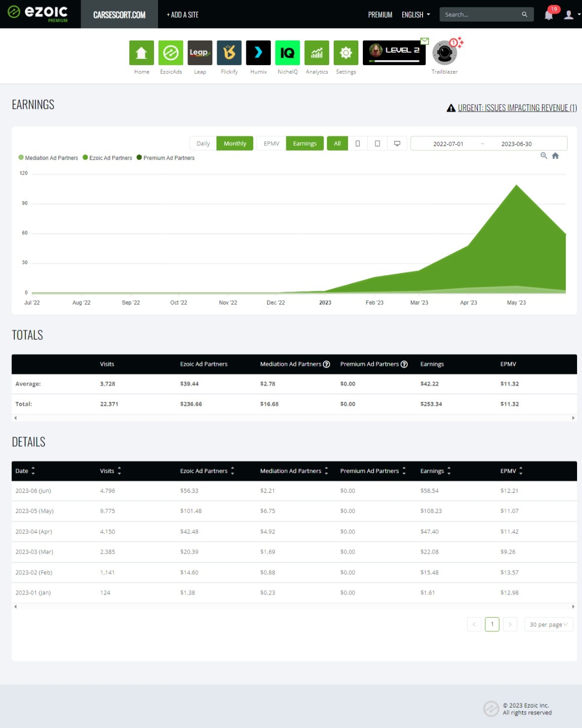Select All devices filter
The image size is (582, 728).
[338, 144]
